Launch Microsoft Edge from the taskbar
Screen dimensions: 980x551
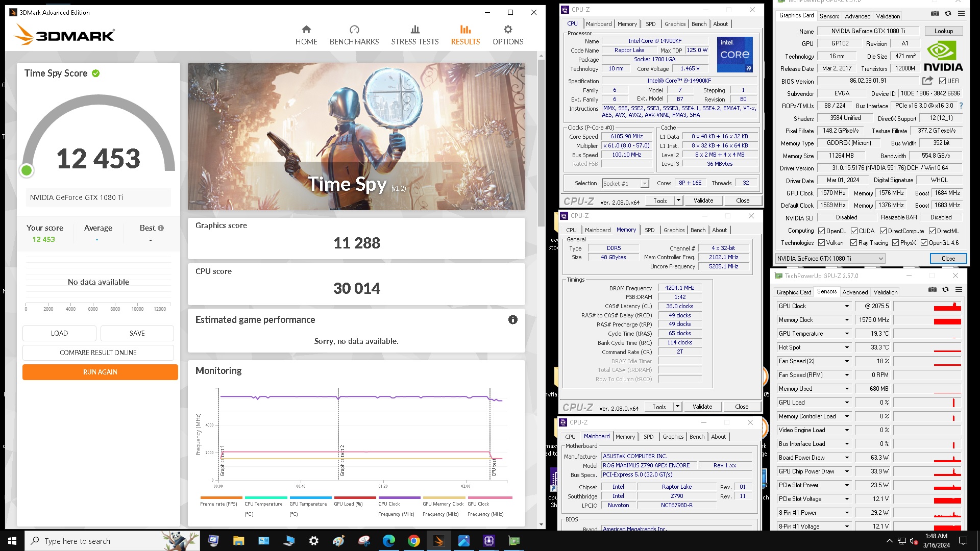[x=388, y=541]
